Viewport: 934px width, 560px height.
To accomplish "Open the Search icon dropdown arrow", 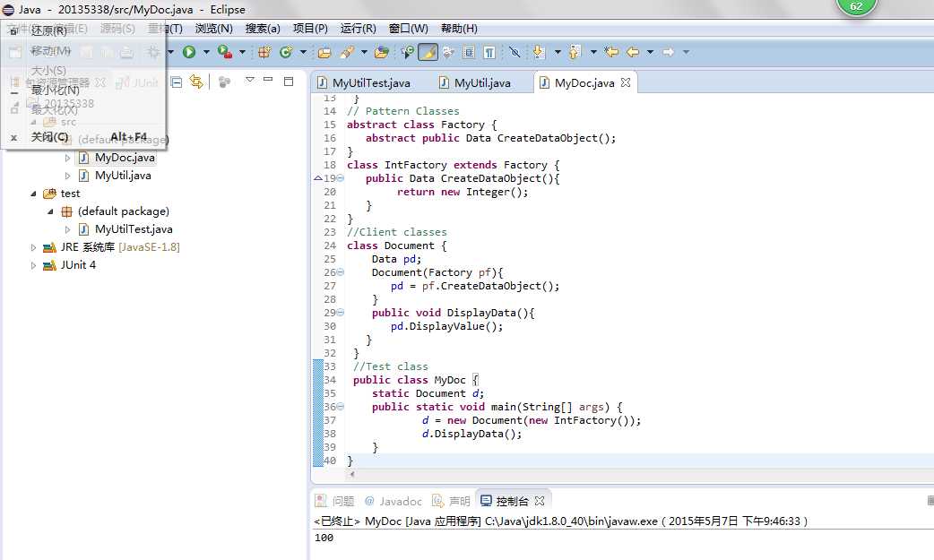I will [365, 53].
